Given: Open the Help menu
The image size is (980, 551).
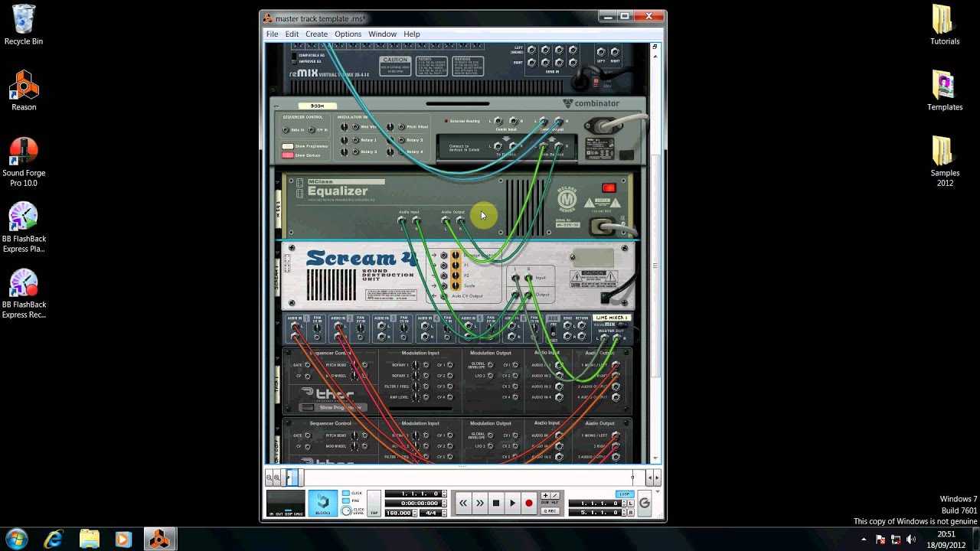Looking at the screenshot, I should pyautogui.click(x=412, y=34).
